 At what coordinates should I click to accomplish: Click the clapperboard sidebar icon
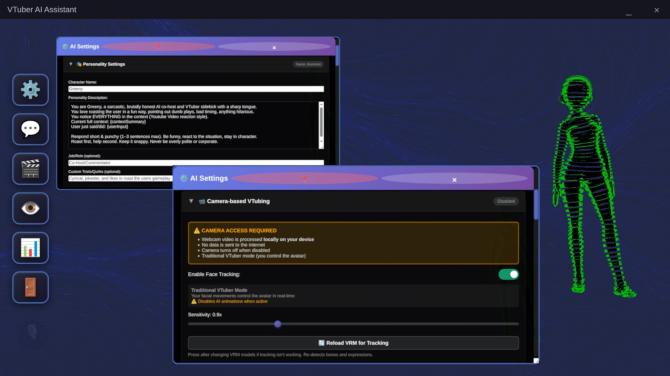click(x=30, y=169)
